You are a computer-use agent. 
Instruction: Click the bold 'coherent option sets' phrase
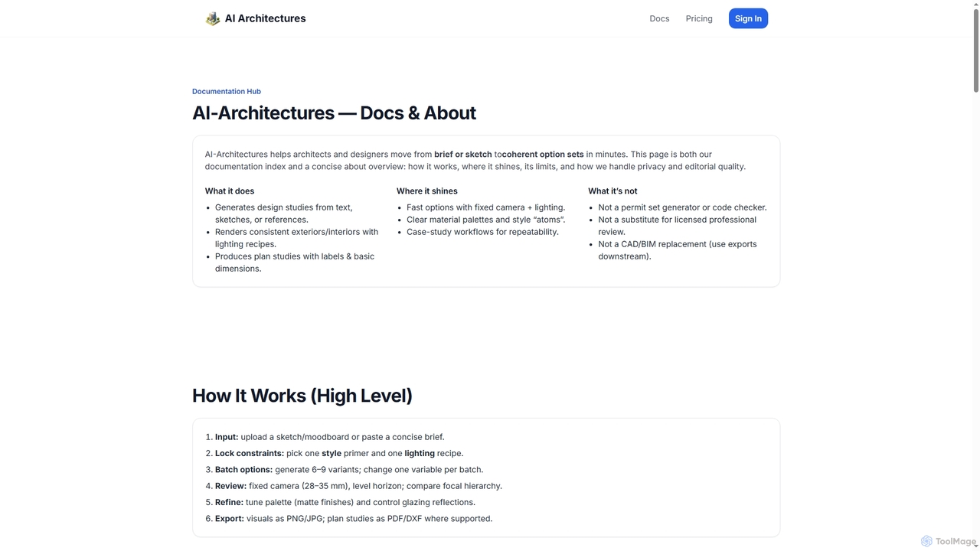543,155
